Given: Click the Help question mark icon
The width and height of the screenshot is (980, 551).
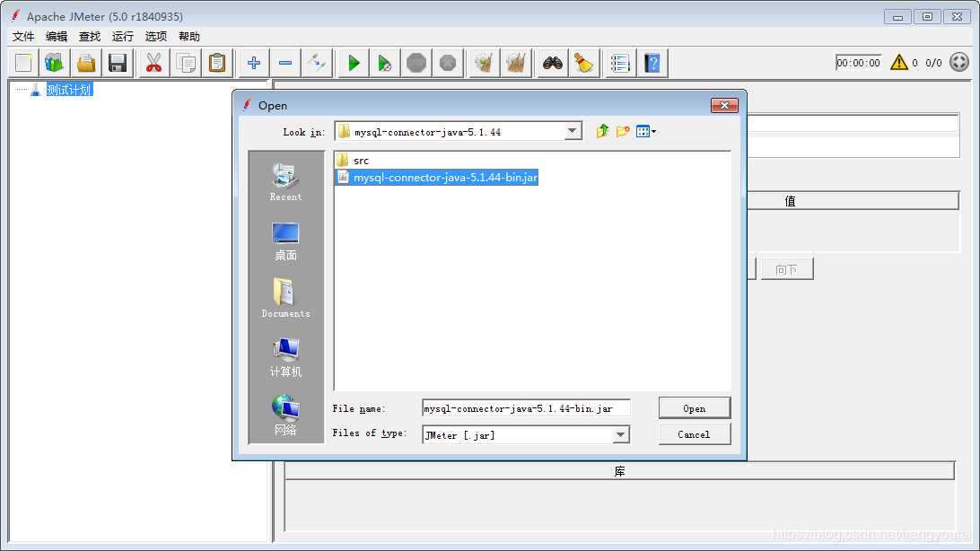Looking at the screenshot, I should tap(652, 63).
